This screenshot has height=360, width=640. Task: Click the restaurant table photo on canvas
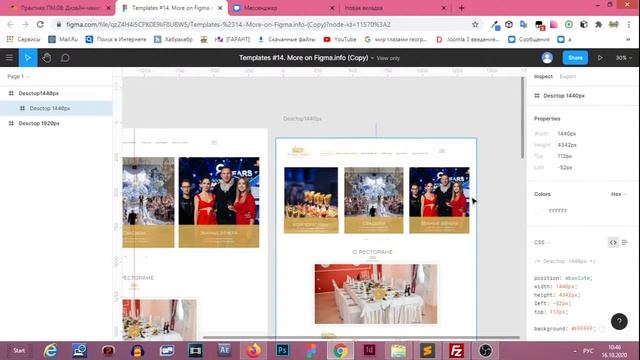pyautogui.click(x=376, y=294)
